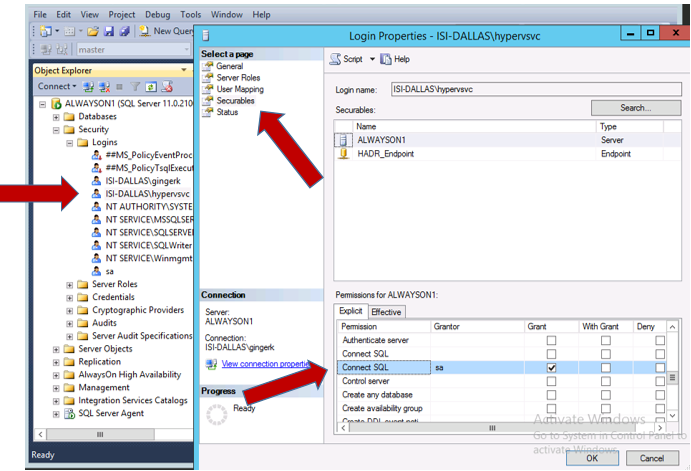Click the Activity Monitor icon right of Refresh
This screenshot has height=471, width=691.
(x=167, y=87)
